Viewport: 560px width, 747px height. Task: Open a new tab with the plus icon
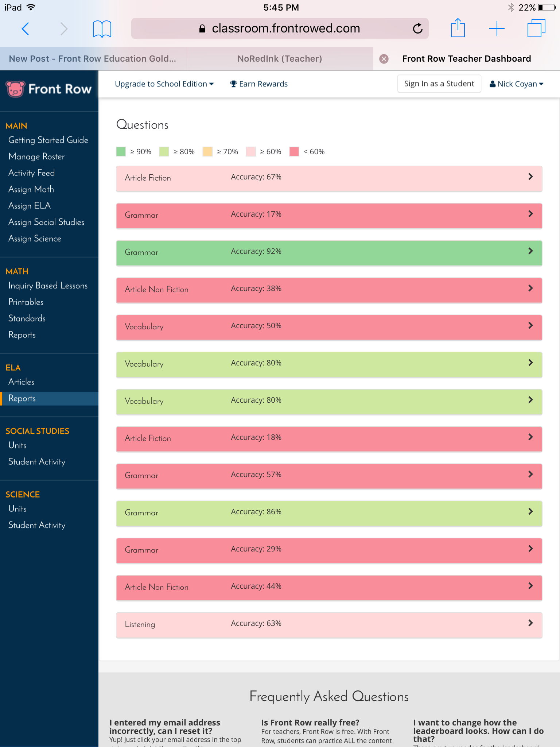coord(497,28)
